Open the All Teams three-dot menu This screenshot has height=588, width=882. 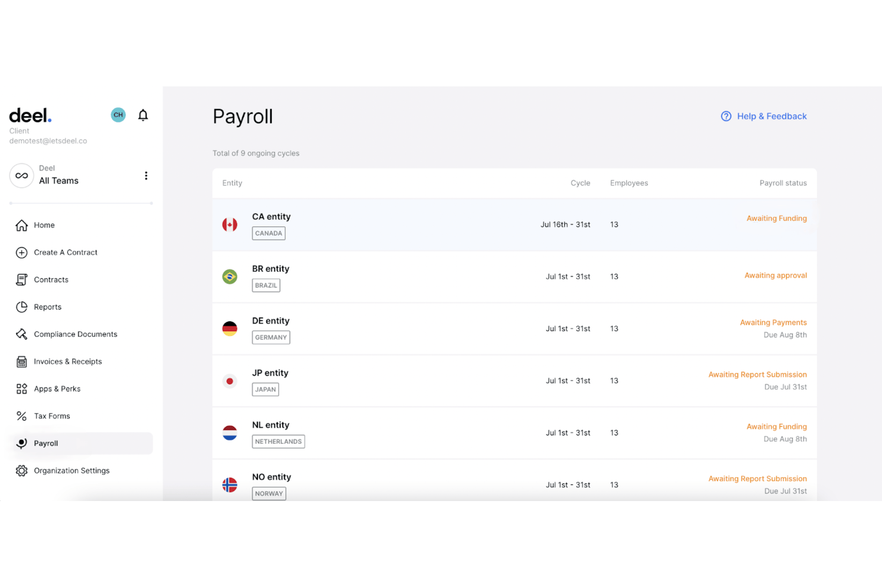pos(146,176)
